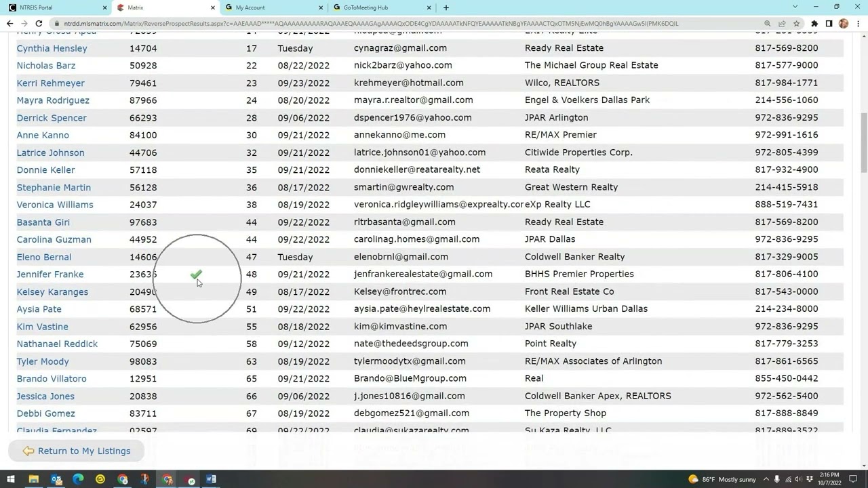Close the Matrix tab
This screenshot has width=868, height=488.
point(213,7)
